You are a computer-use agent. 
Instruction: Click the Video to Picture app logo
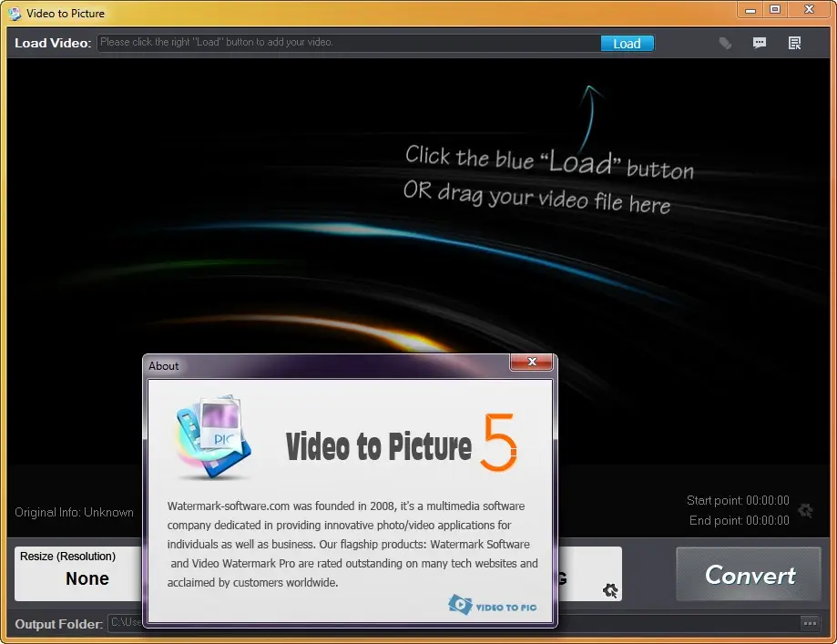212,437
